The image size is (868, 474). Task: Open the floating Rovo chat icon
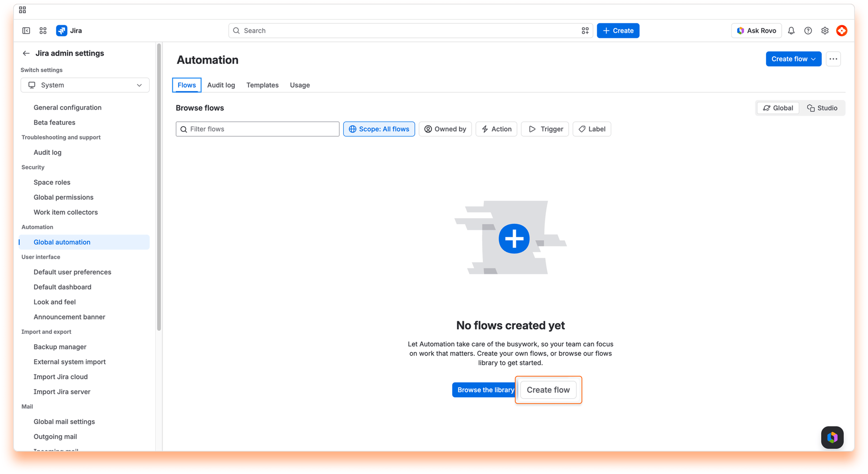(x=832, y=438)
